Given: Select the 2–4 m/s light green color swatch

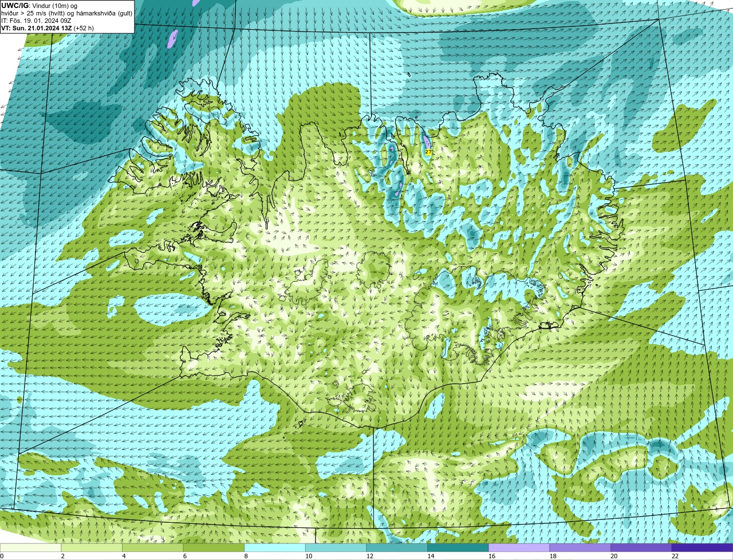Looking at the screenshot, I should [x=92, y=547].
